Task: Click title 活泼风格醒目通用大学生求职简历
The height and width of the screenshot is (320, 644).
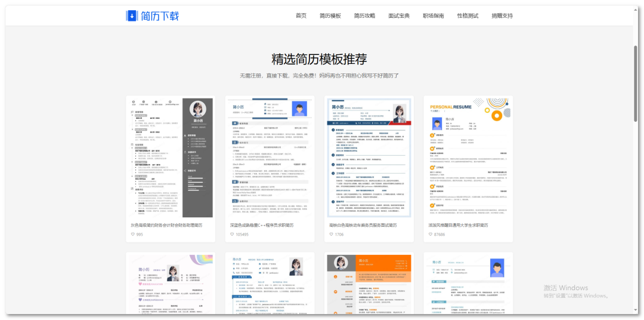Action: [x=458, y=226]
